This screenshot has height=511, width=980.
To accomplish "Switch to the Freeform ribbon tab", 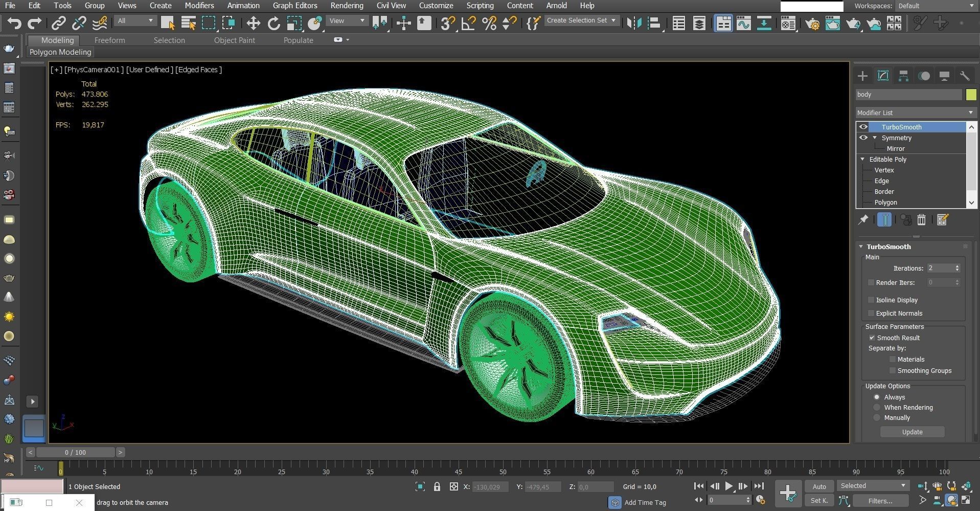I will tap(109, 40).
